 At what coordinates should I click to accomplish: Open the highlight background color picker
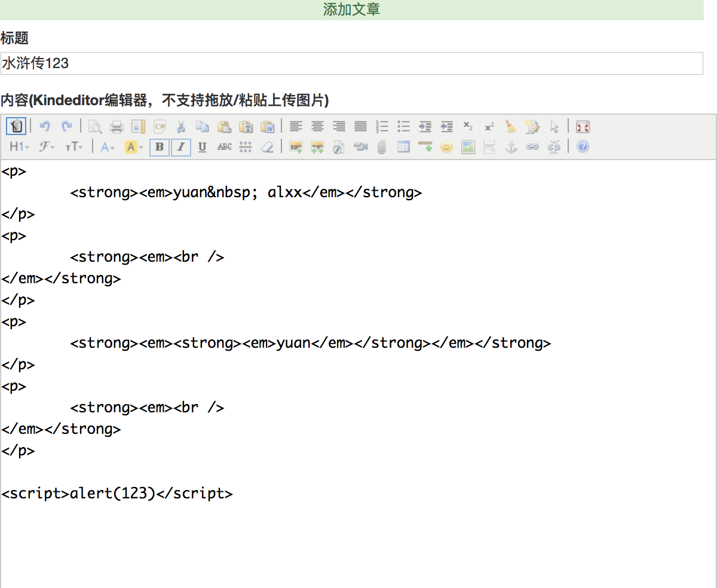(x=133, y=146)
